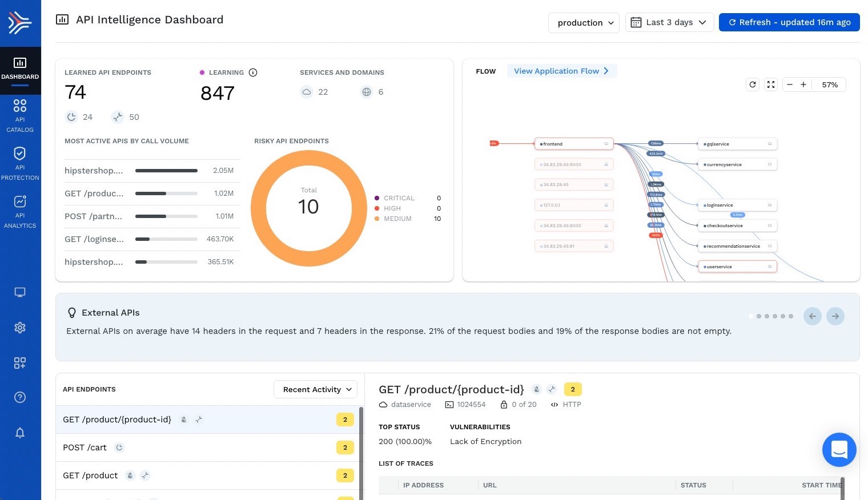Expand flow diagram to fullscreen
The image size is (868, 500).
(771, 84)
